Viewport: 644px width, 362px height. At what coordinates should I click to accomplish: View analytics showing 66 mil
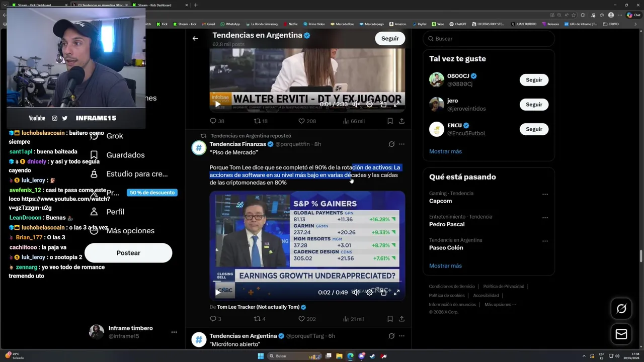coord(354,121)
